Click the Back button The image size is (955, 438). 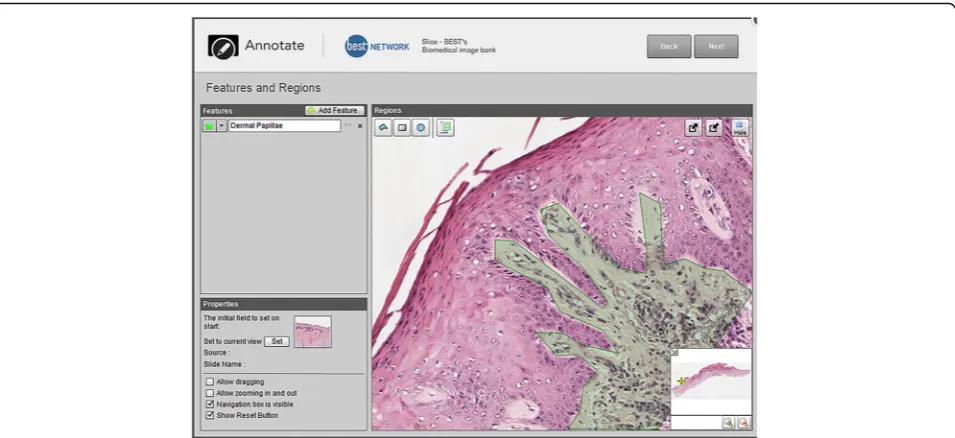[669, 46]
